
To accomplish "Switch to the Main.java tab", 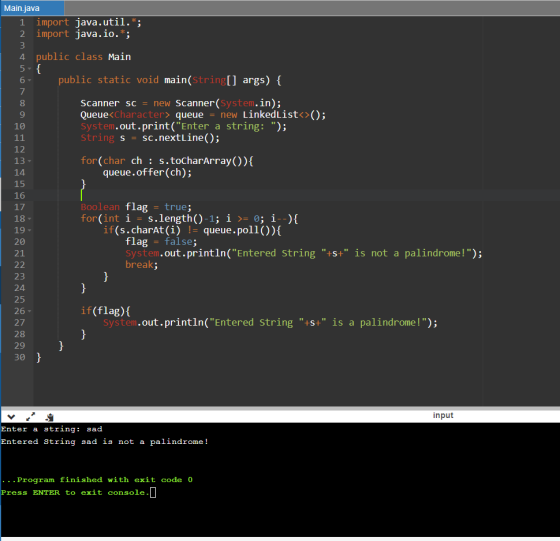I will (32, 8).
